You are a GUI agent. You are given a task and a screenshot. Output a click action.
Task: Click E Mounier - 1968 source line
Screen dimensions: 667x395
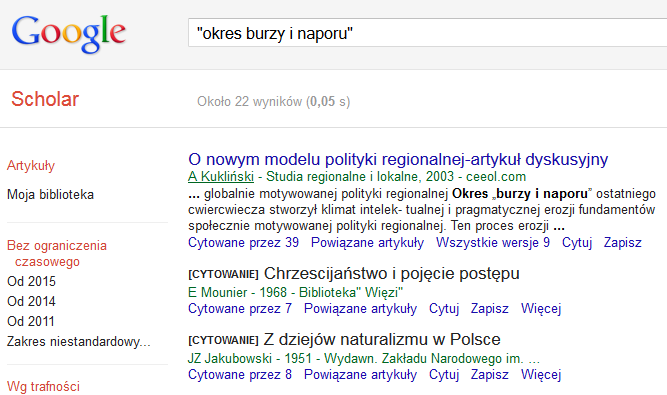295,293
